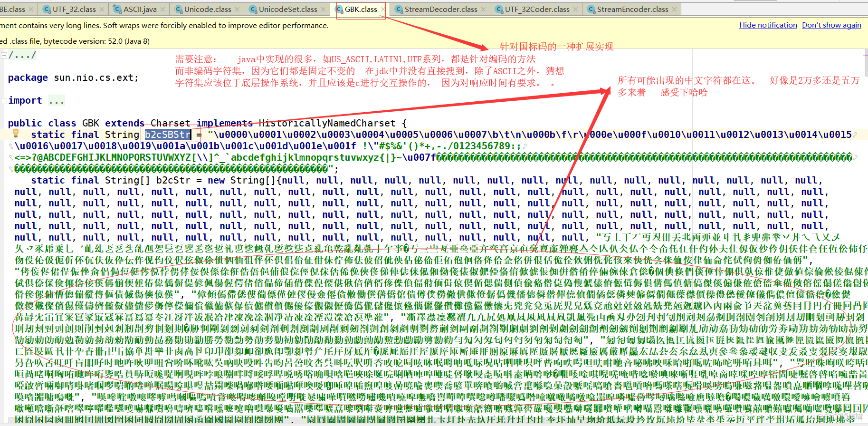Open the yellow light bulb intention actions
Screen dimensions: 868x426
click(x=16, y=133)
